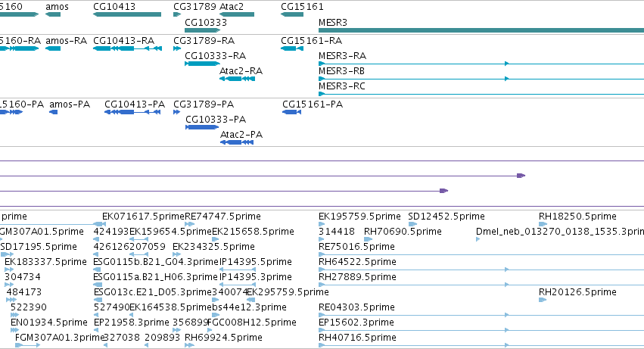The width and height of the screenshot is (644, 349).
Task: Select the RE75016.5prime EST label
Action: point(357,247)
